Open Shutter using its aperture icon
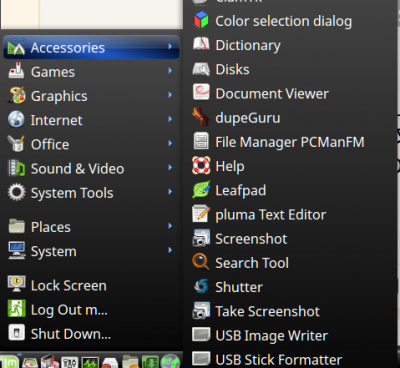The height and width of the screenshot is (368, 400). (201, 287)
